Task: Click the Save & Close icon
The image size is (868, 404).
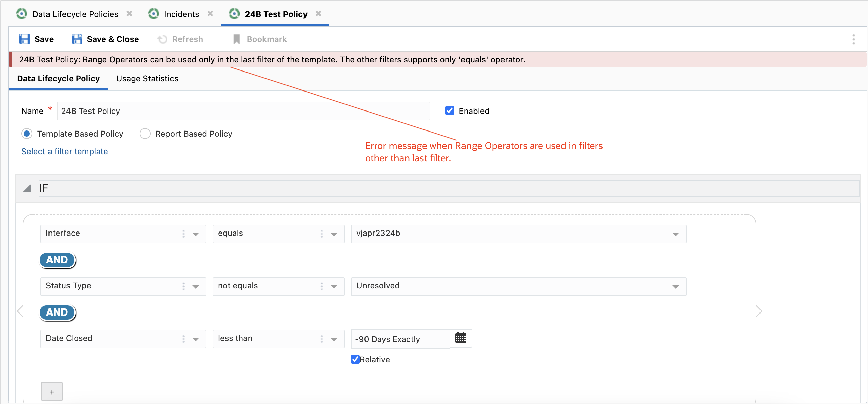Action: [77, 39]
